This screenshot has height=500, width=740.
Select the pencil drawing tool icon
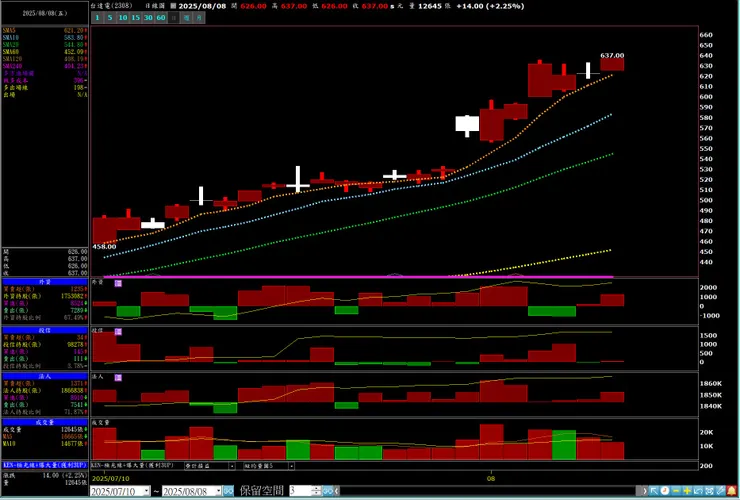click(721, 491)
